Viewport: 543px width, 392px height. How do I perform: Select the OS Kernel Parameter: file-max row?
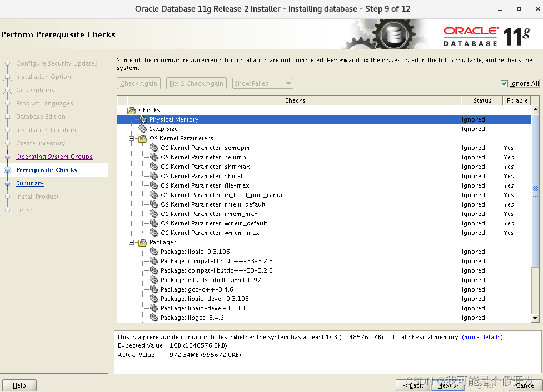tap(324, 185)
